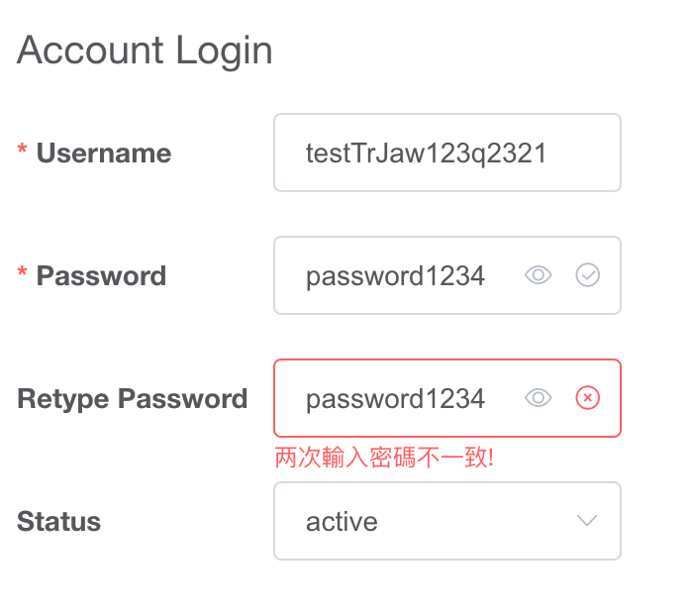The width and height of the screenshot is (691, 616).
Task: Select the active value text in Status
Action: click(342, 521)
